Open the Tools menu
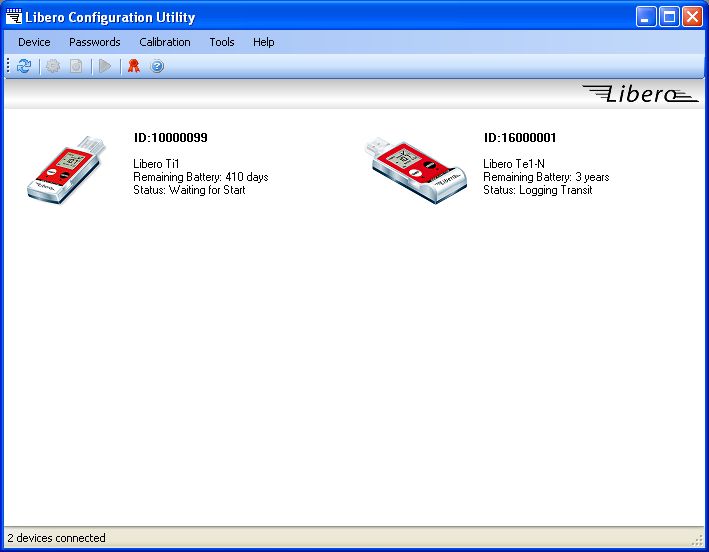709x552 pixels. click(x=222, y=42)
